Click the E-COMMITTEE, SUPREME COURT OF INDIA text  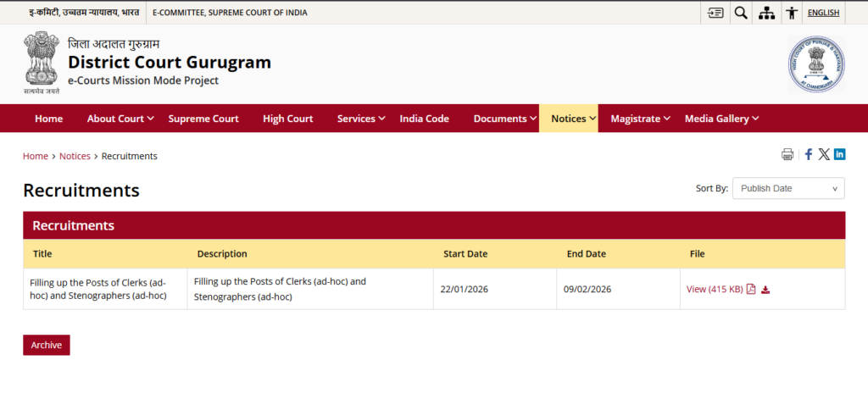pos(230,13)
